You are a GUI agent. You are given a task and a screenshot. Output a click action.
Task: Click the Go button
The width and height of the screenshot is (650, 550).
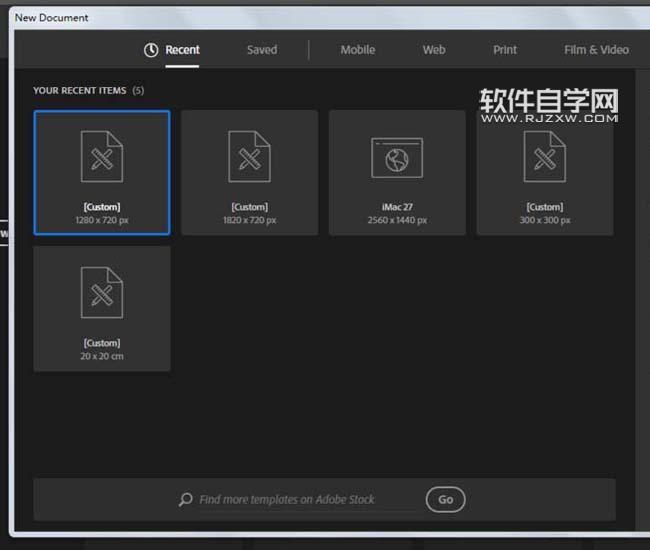pos(445,499)
